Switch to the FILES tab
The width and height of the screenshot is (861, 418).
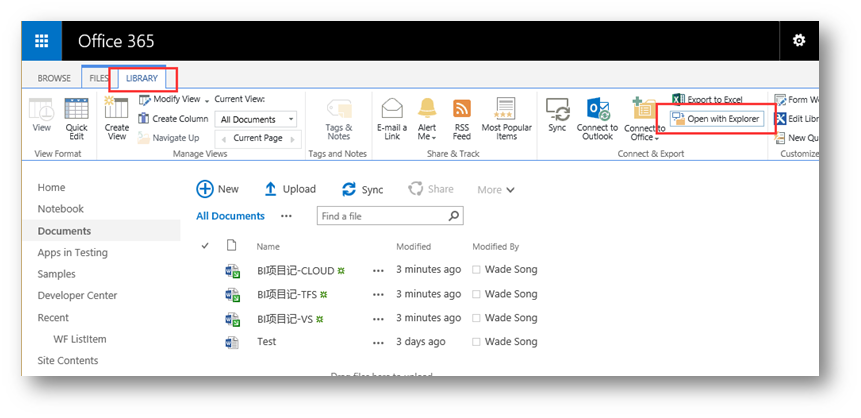(99, 79)
